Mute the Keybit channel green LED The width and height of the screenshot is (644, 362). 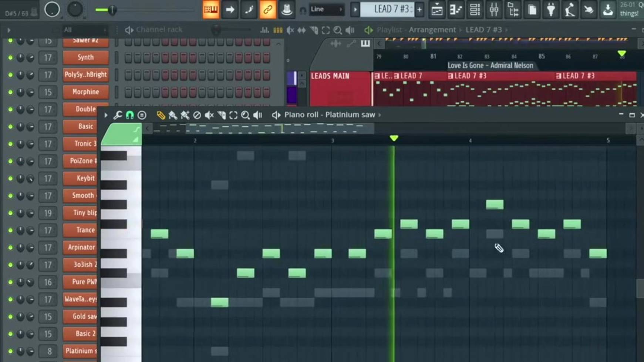[x=10, y=178]
